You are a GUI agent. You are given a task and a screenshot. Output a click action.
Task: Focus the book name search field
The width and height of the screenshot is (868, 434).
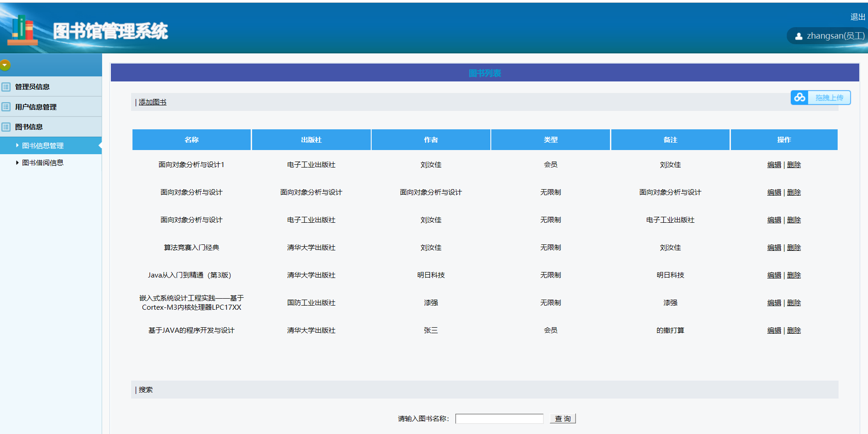click(x=499, y=419)
